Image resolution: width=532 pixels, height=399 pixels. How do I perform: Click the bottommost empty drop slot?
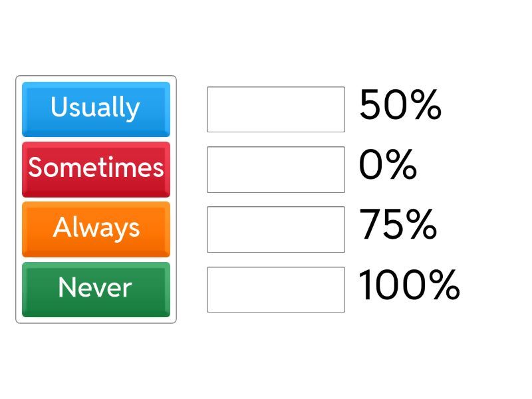[x=275, y=289]
